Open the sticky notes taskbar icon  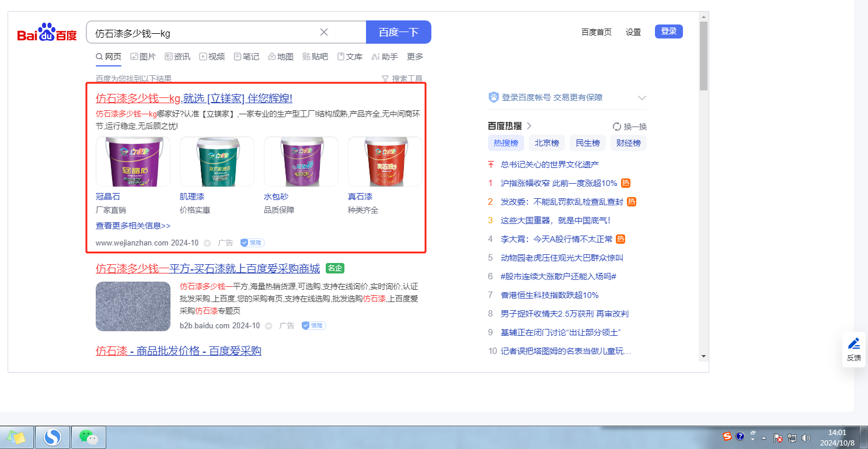16,437
